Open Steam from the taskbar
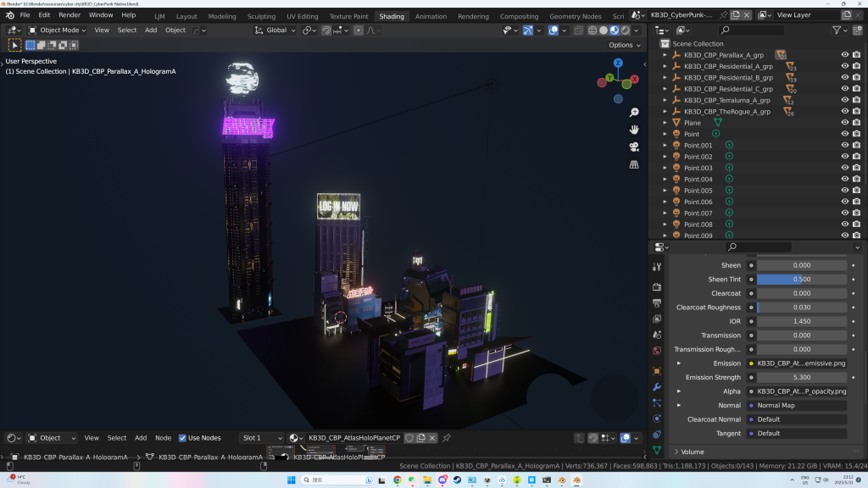Screen dimensions: 868x488 click(457, 480)
